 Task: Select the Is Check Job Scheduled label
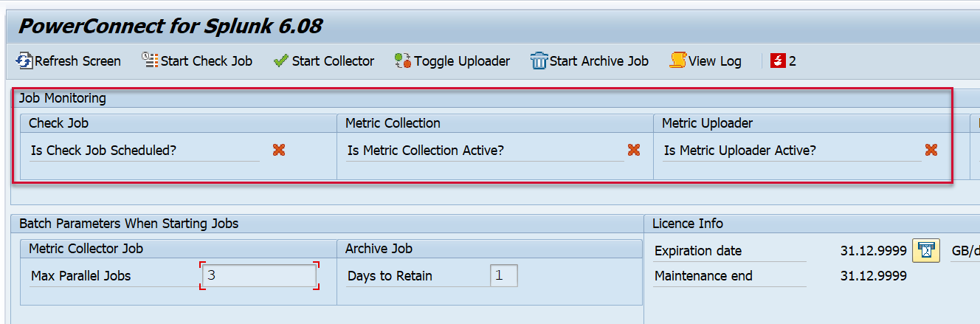click(103, 151)
